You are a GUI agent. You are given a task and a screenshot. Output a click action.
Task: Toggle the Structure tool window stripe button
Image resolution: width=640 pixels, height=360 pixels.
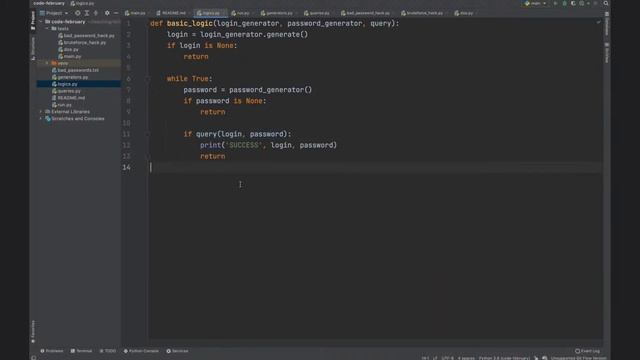point(33,49)
